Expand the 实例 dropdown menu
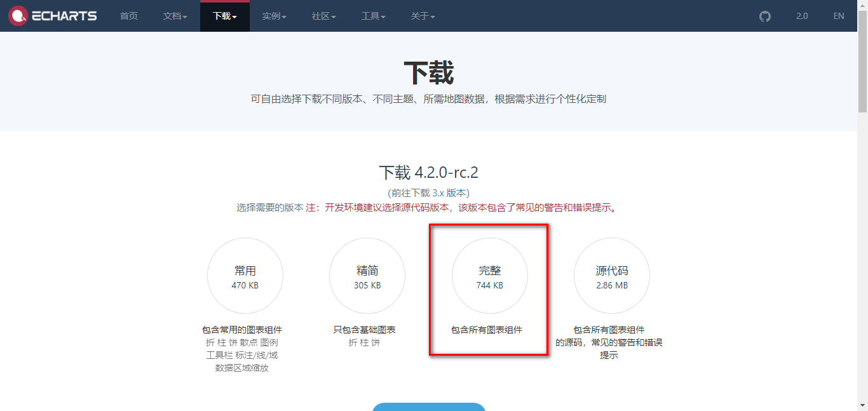 click(x=275, y=16)
